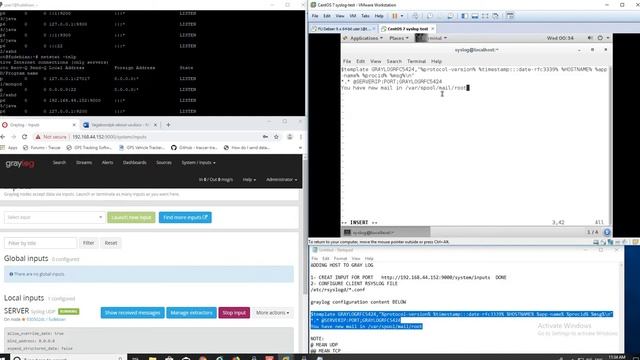
Task: Open Terminal window File menu in CentOS
Action: click(x=347, y=61)
